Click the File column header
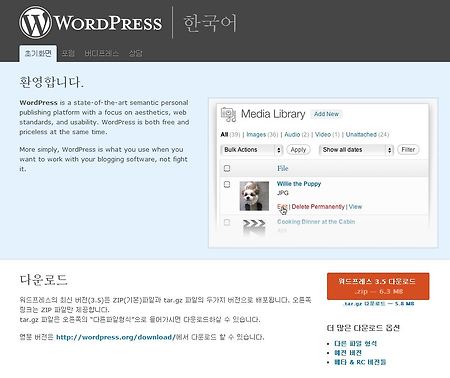The height and width of the screenshot is (378, 450). click(x=282, y=168)
